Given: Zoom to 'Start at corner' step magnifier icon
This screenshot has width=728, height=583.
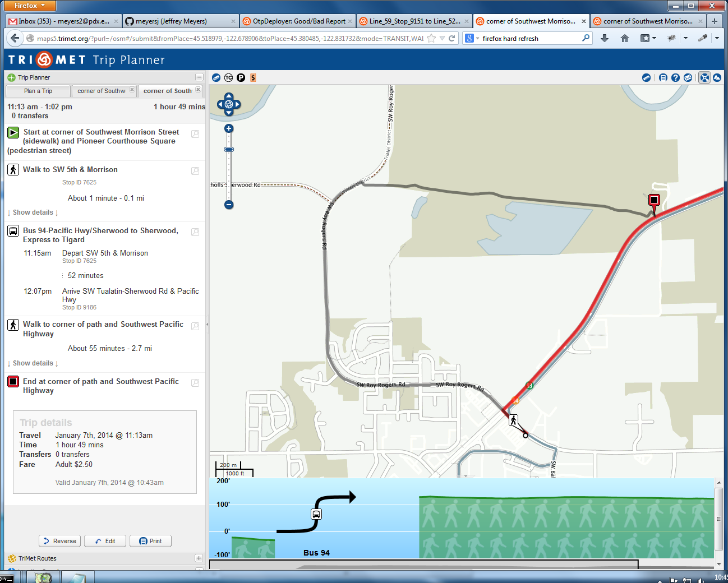Looking at the screenshot, I should pos(195,134).
